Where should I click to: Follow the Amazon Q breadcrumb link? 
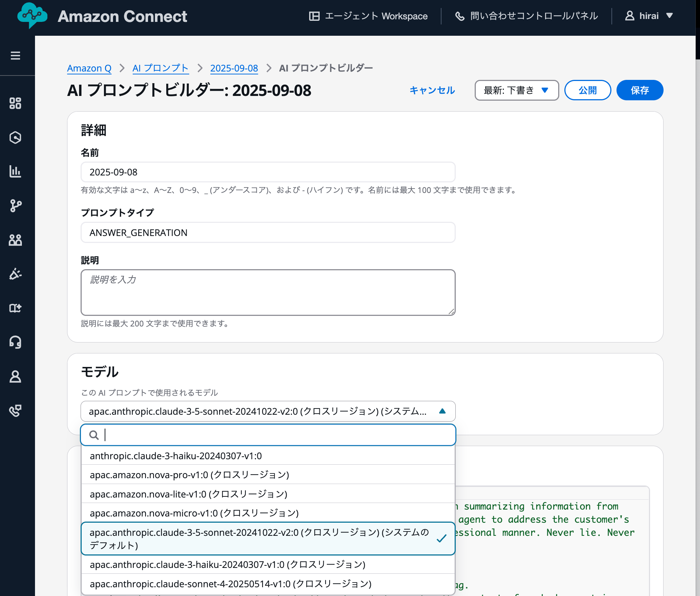click(x=89, y=68)
